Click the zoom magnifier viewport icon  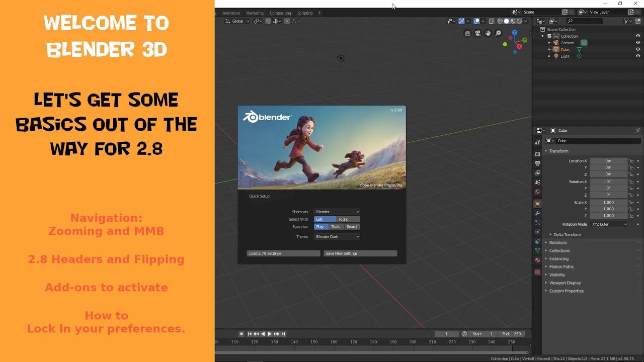(x=498, y=33)
